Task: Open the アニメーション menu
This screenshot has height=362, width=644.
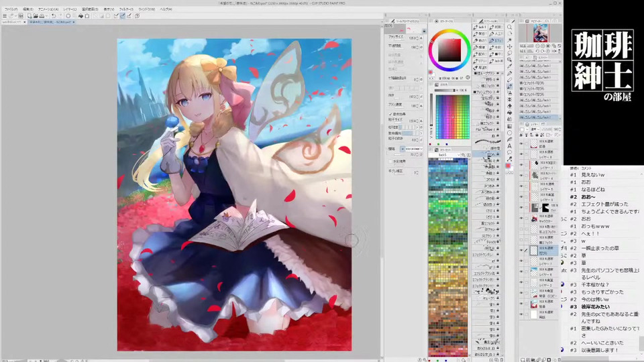Action: pyautogui.click(x=48, y=9)
